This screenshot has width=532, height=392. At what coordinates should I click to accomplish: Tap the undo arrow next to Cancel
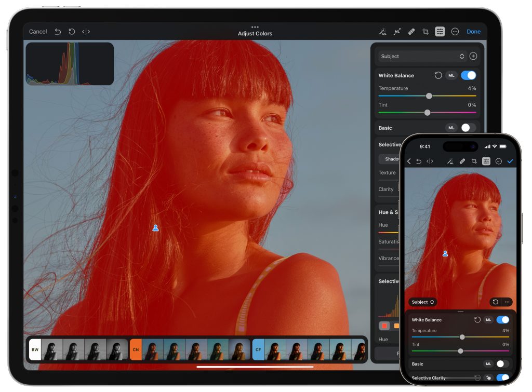pyautogui.click(x=58, y=32)
